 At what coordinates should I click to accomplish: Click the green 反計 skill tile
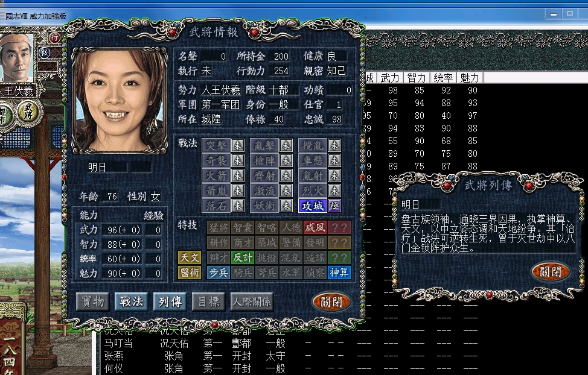click(242, 257)
